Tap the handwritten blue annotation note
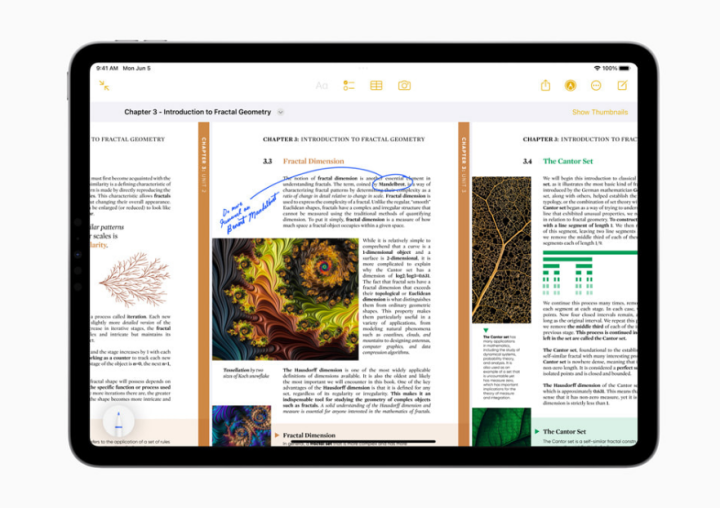Viewport: 720px width, 508px height. point(249,213)
